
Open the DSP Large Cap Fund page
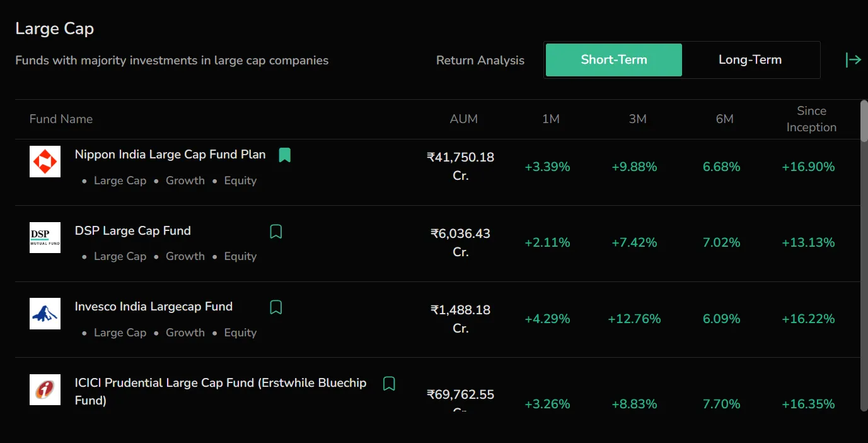pos(133,231)
